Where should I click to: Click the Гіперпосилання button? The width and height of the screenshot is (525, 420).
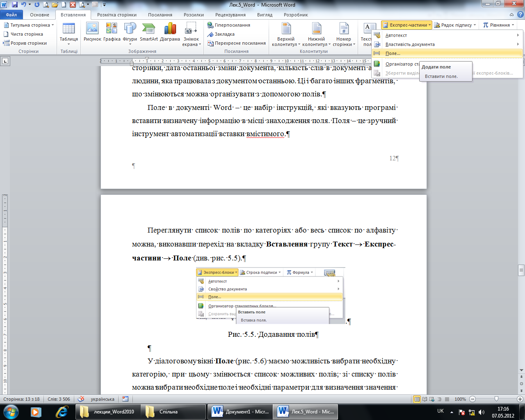tap(229, 25)
